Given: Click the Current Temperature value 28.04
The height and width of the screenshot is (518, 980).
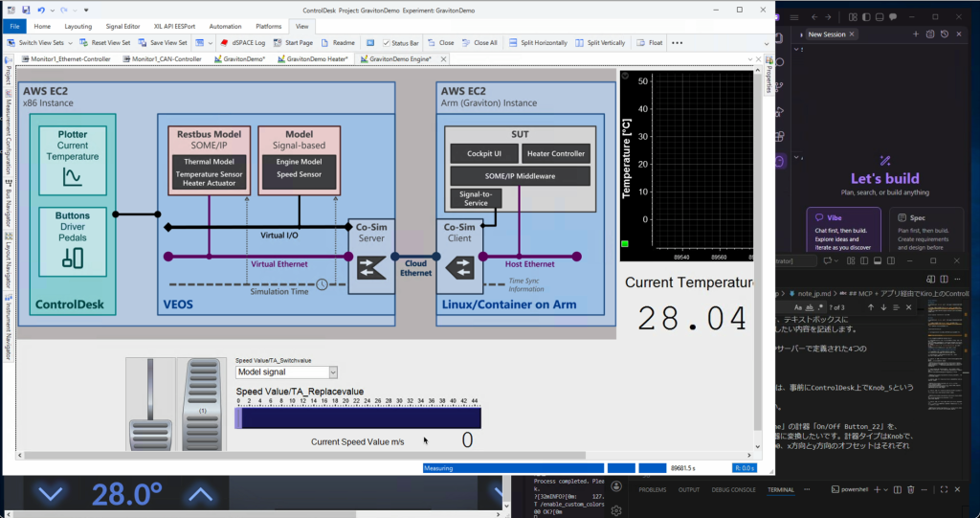Looking at the screenshot, I should point(691,319).
